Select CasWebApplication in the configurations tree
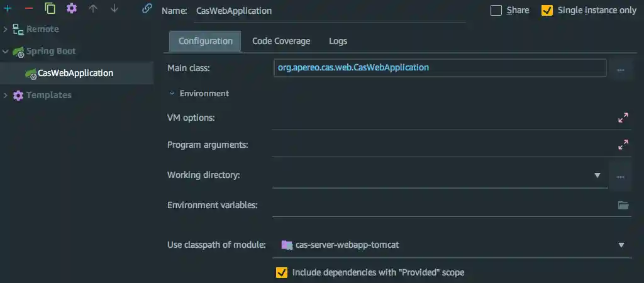 click(x=77, y=74)
